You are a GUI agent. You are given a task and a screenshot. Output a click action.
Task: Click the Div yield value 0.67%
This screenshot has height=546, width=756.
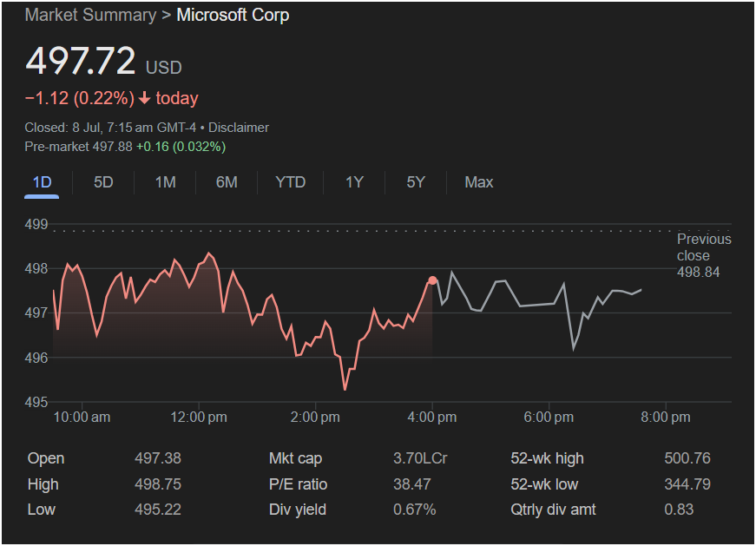(415, 510)
